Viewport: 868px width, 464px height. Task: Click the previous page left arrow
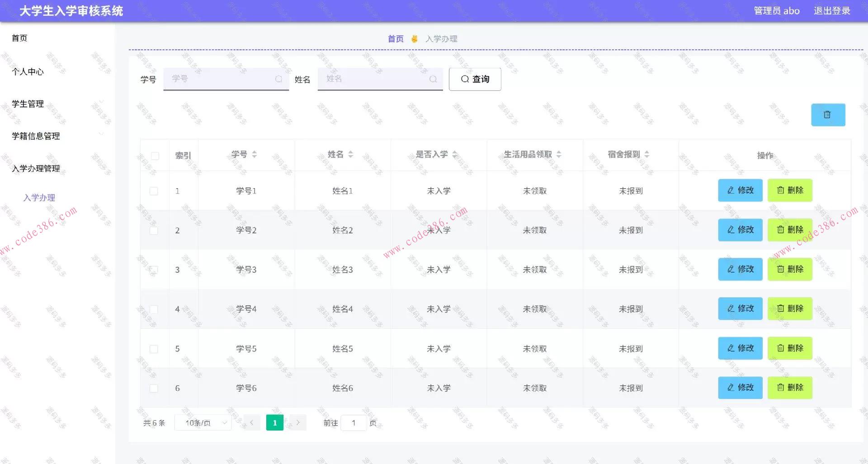(x=251, y=422)
